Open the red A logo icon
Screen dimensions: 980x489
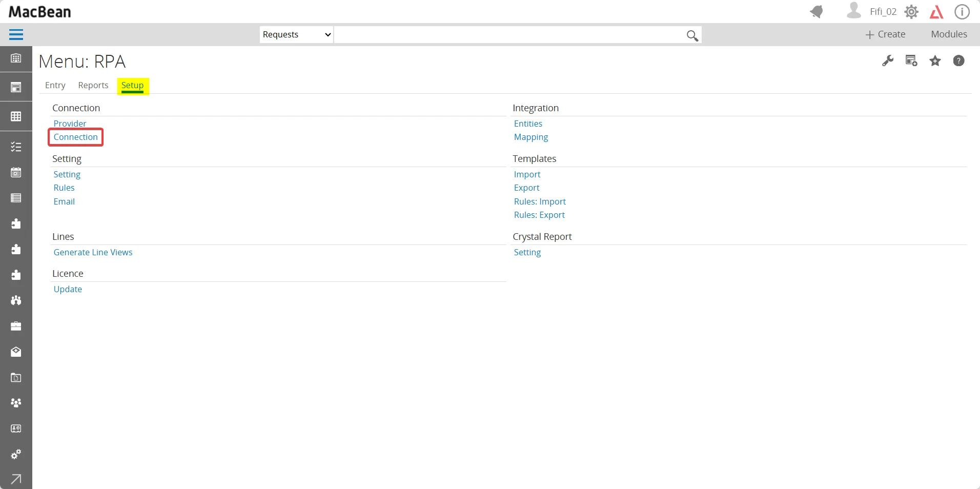[x=936, y=12]
